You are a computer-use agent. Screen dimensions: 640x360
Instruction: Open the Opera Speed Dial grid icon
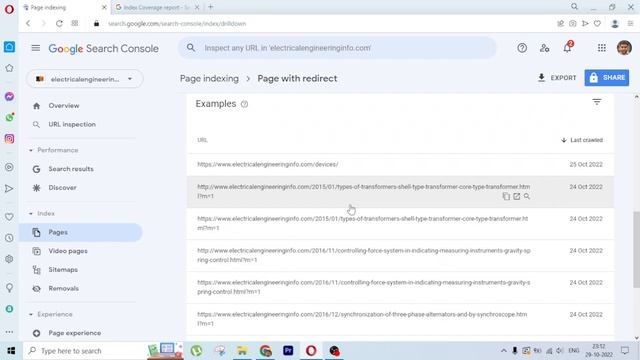[x=75, y=24]
